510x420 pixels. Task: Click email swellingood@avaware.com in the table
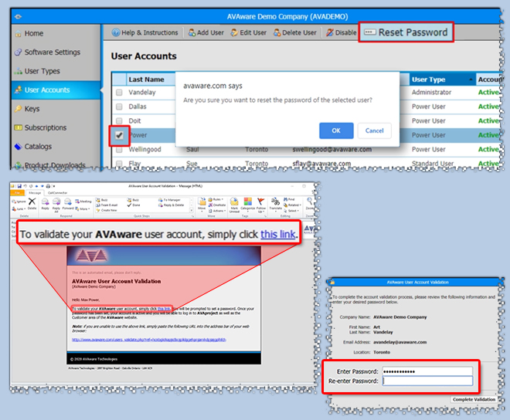click(331, 150)
